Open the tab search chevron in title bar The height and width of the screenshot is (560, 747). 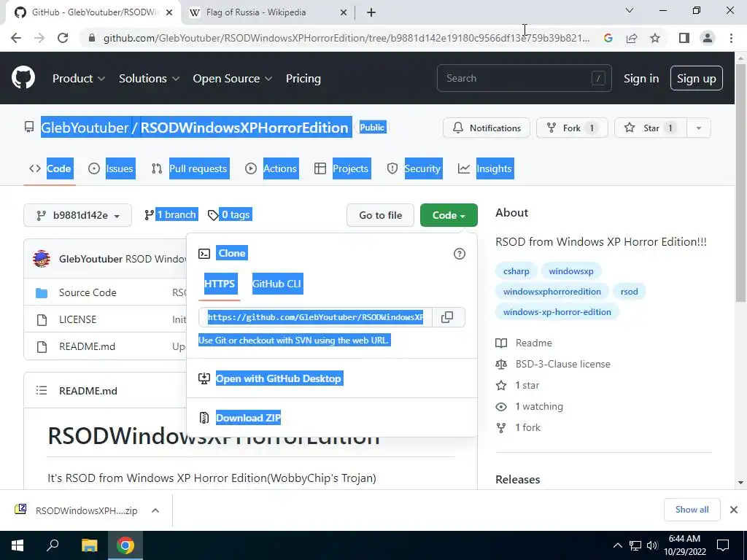click(x=630, y=10)
